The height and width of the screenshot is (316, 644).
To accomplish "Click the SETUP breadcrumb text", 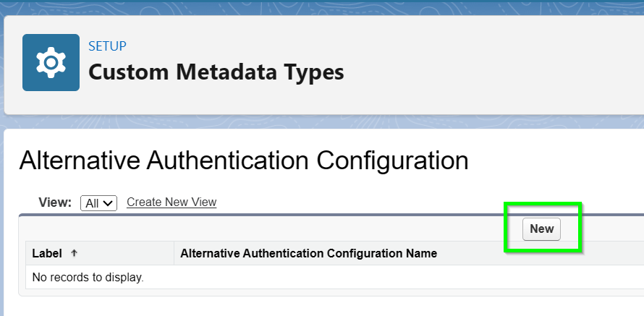I will pyautogui.click(x=107, y=46).
